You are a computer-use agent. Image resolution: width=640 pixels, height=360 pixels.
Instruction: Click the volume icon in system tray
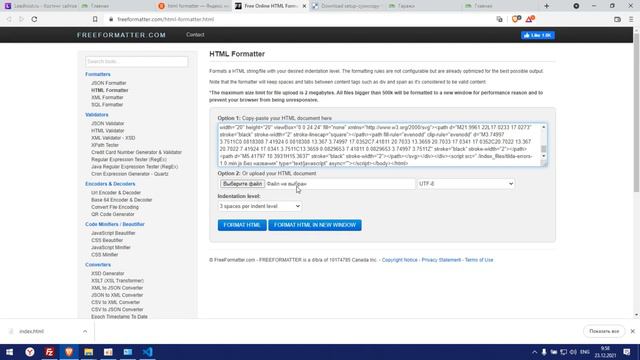(x=573, y=352)
